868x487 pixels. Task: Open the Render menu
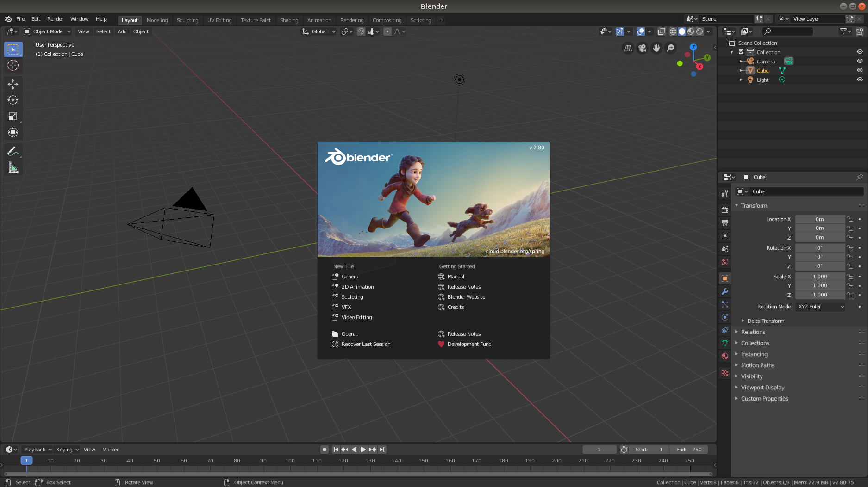tap(55, 19)
